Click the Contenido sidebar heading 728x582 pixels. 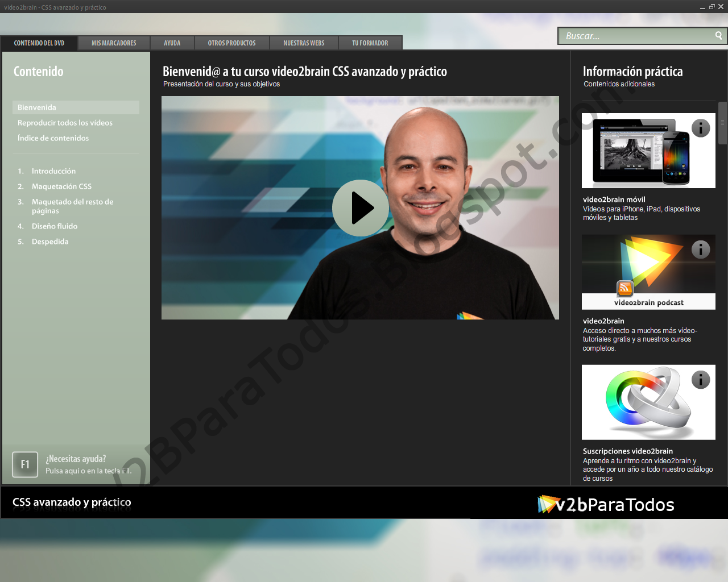pyautogui.click(x=39, y=72)
